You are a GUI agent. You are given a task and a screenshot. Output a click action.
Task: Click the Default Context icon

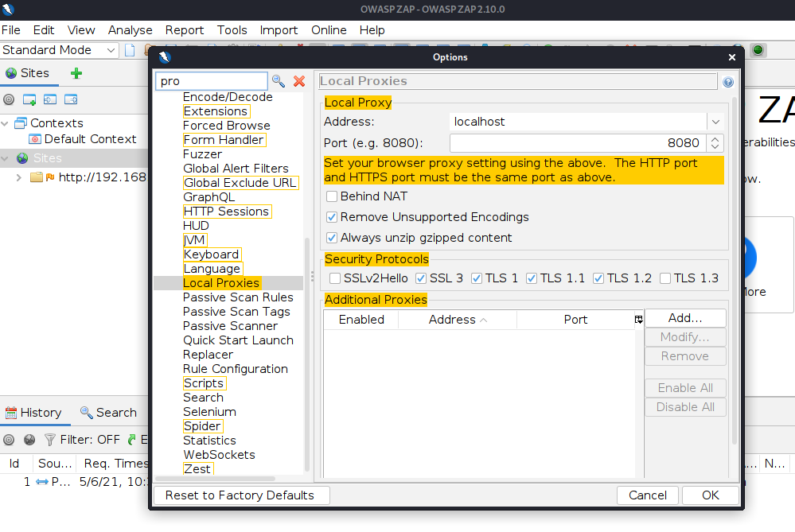tap(35, 139)
